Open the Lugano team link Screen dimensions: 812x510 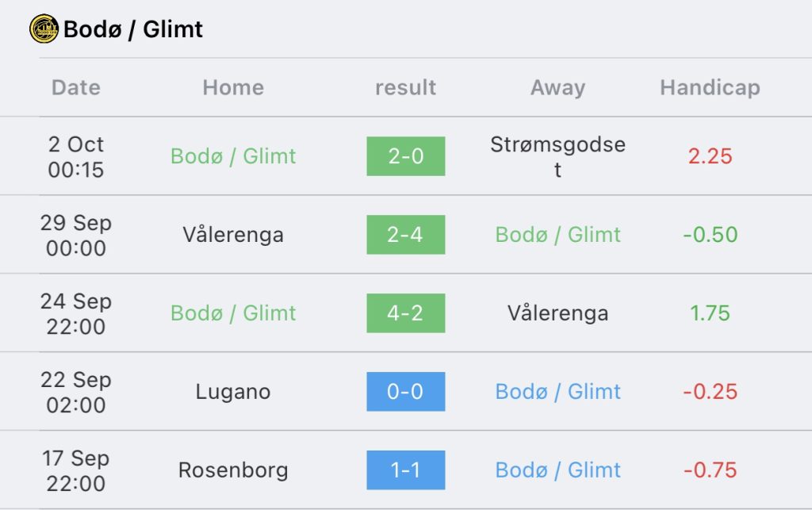(233, 392)
